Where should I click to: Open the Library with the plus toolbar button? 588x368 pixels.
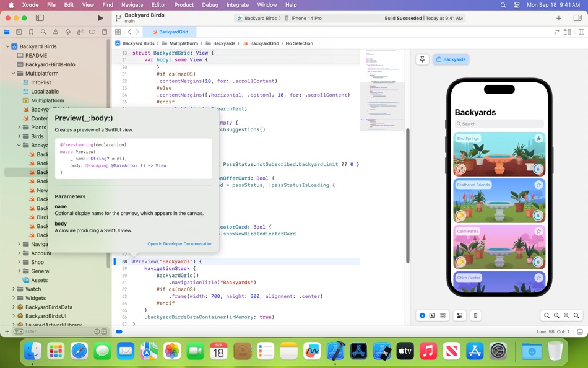point(558,18)
